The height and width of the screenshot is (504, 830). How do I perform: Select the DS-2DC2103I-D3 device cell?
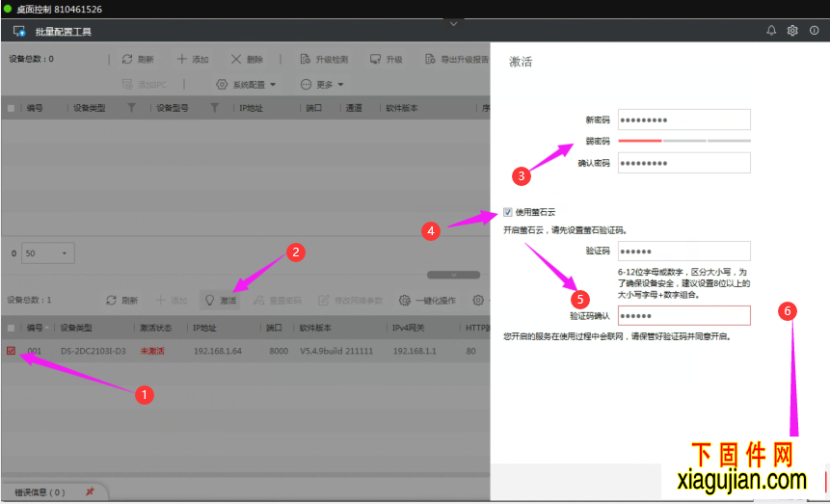coord(94,351)
